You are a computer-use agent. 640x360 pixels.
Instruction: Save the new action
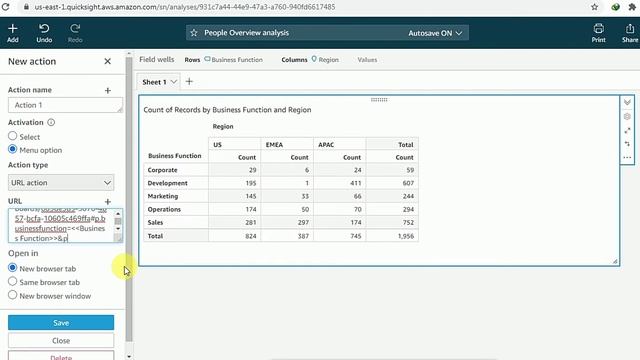pos(61,322)
